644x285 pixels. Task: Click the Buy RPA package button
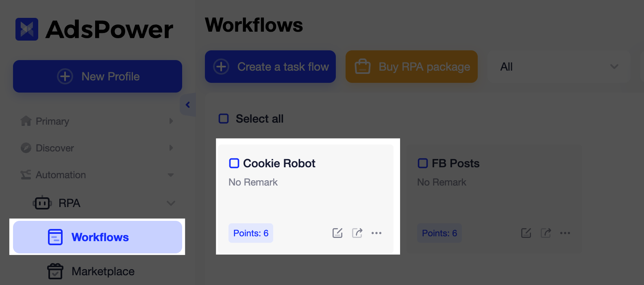[411, 67]
